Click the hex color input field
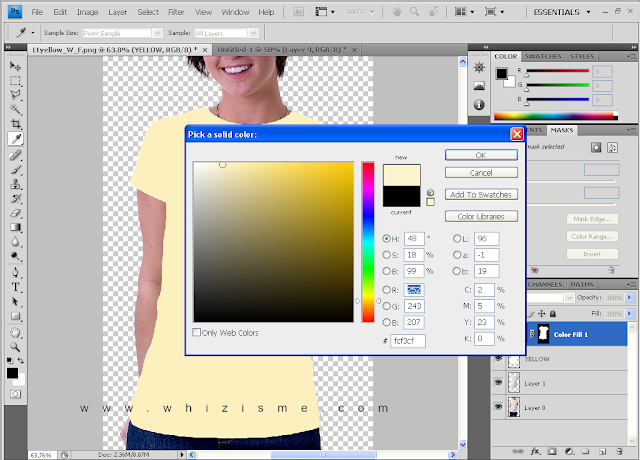Screen dimensions: 640x460 408,340
